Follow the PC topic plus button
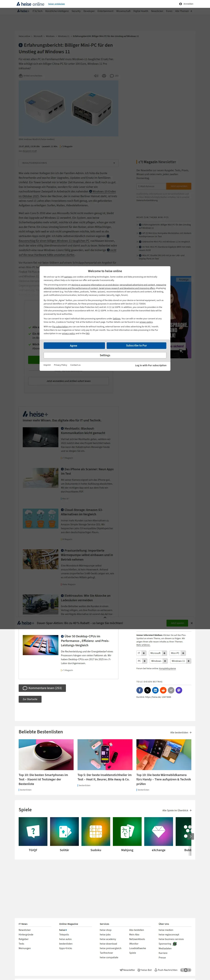 tap(144, 661)
